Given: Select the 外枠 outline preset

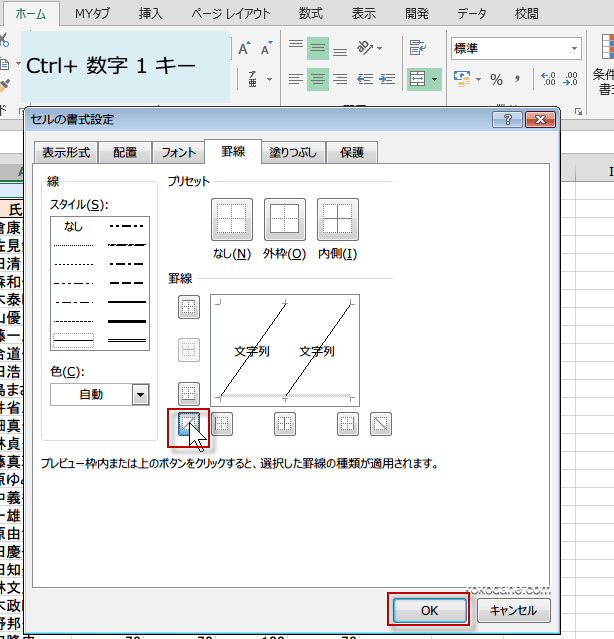Looking at the screenshot, I should [285, 219].
